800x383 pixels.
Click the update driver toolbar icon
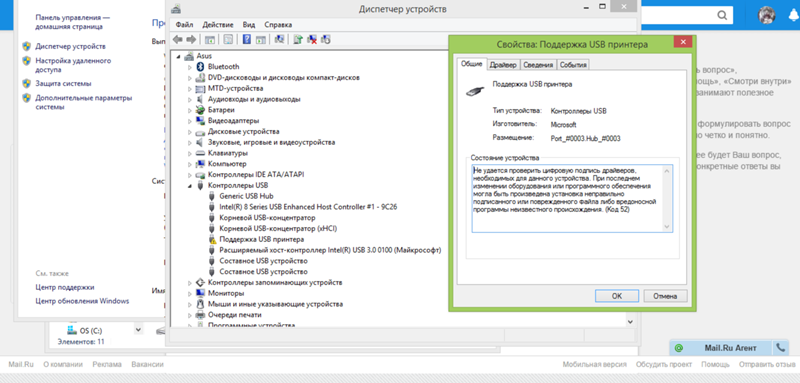(x=298, y=39)
